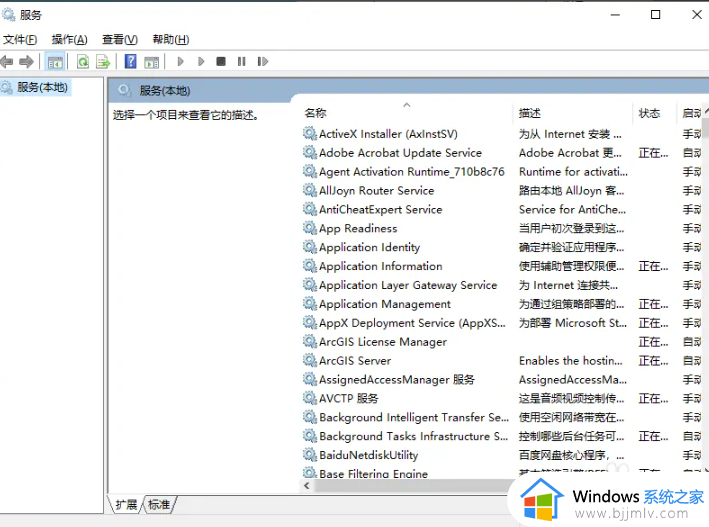
Task: Click the Pause Service icon
Action: coord(241,61)
